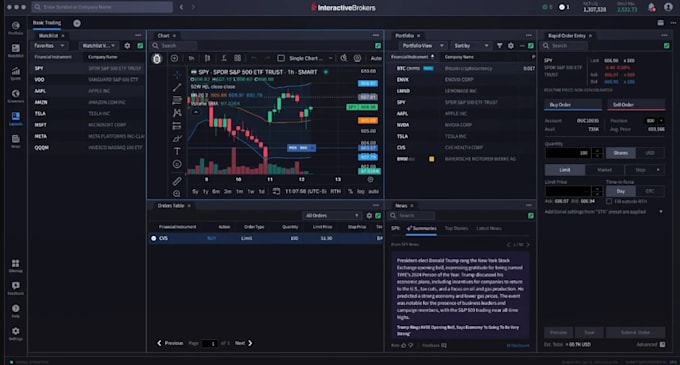Switch to Latest News tab
Screen dimensions: 680x365
[489, 228]
